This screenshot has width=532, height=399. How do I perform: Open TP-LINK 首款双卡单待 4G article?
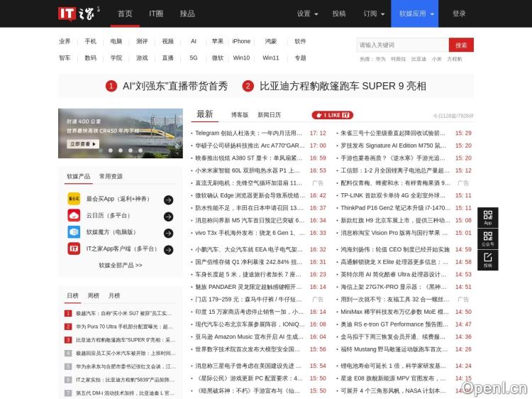coord(393,195)
